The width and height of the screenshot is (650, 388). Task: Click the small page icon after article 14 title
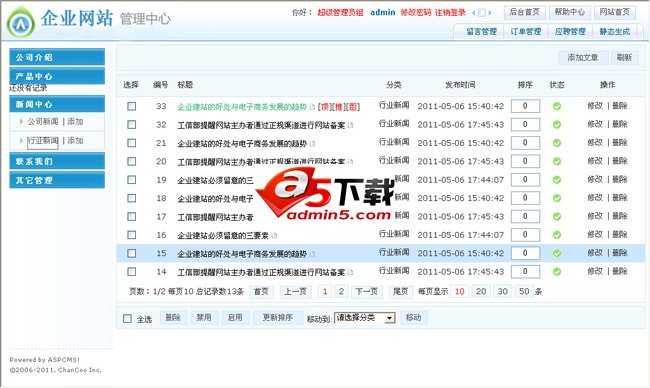(x=350, y=272)
